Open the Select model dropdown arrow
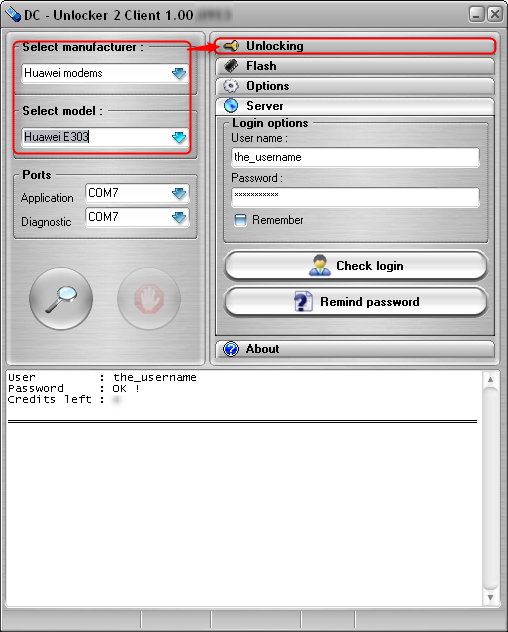Image resolution: width=508 pixels, height=632 pixels. tap(179, 137)
